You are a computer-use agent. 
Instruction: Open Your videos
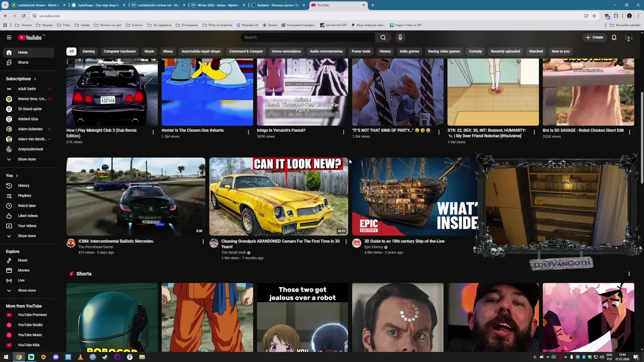tap(29, 226)
